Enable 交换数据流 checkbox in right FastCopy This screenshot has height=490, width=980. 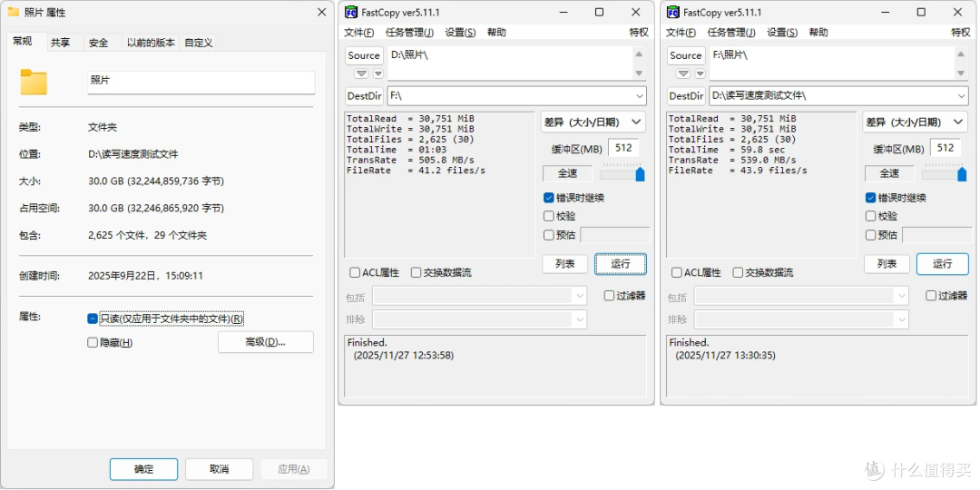(x=738, y=272)
